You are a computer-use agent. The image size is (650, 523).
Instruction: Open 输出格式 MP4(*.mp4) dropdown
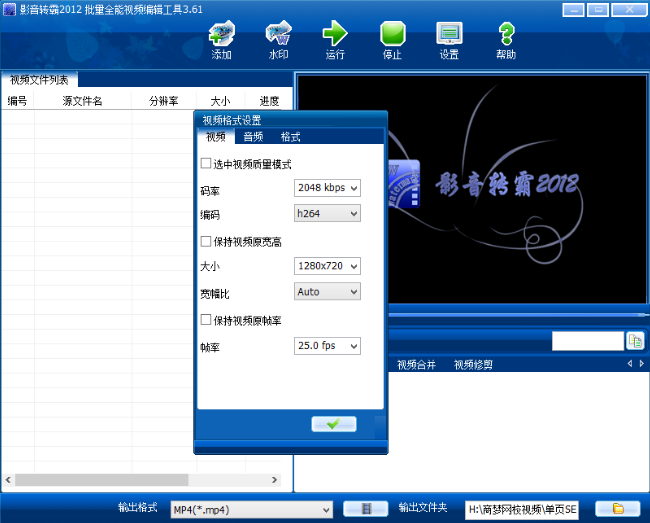pyautogui.click(x=252, y=510)
